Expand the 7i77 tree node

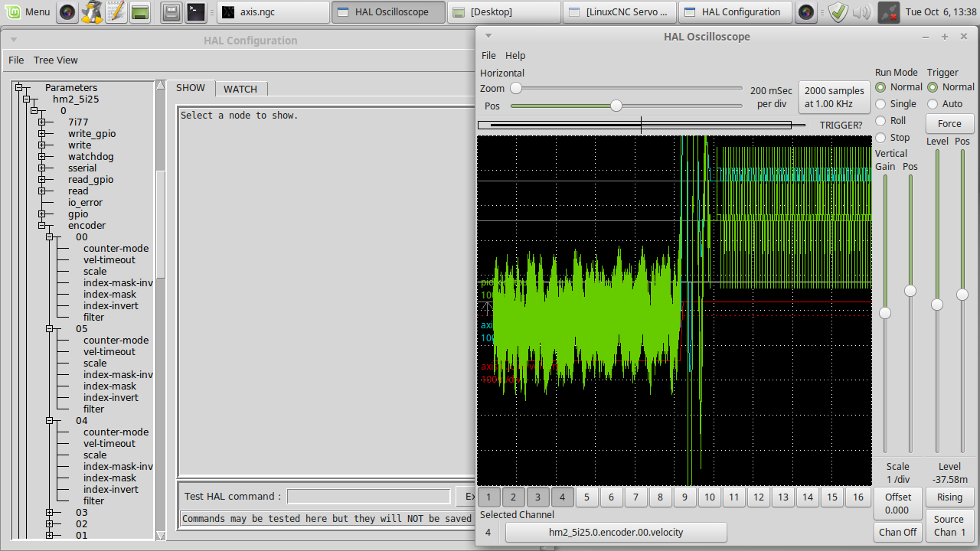[x=42, y=122]
